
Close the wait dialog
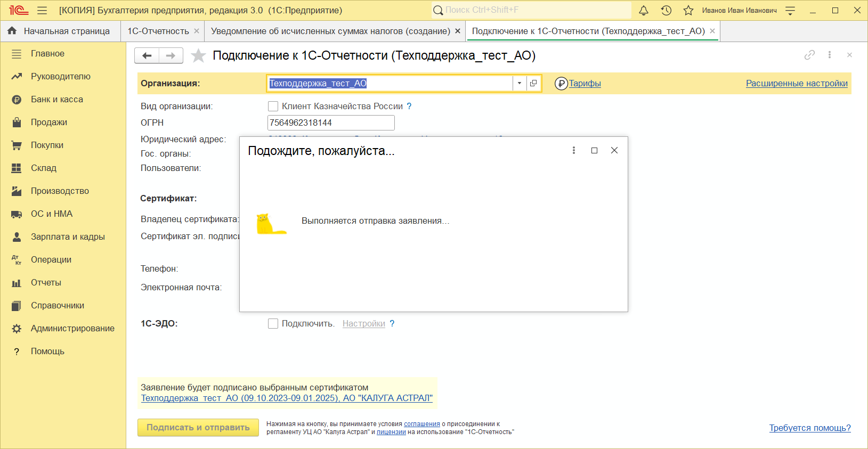click(614, 150)
